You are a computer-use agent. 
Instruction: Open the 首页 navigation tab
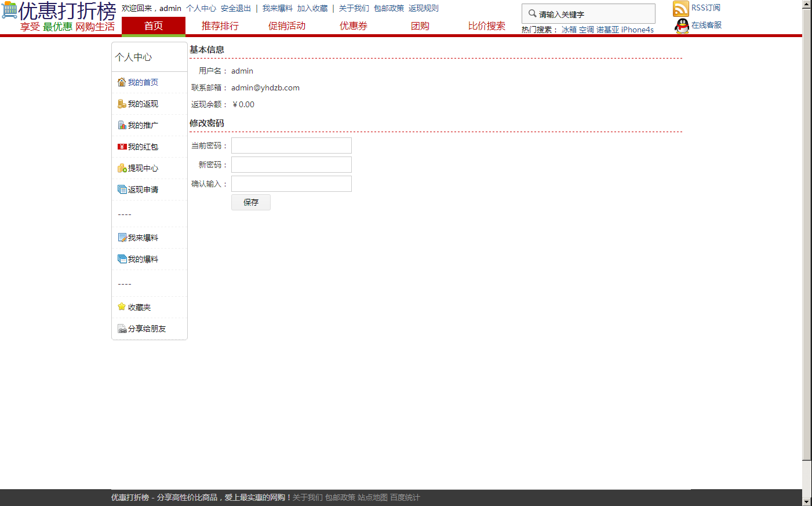[x=154, y=26]
